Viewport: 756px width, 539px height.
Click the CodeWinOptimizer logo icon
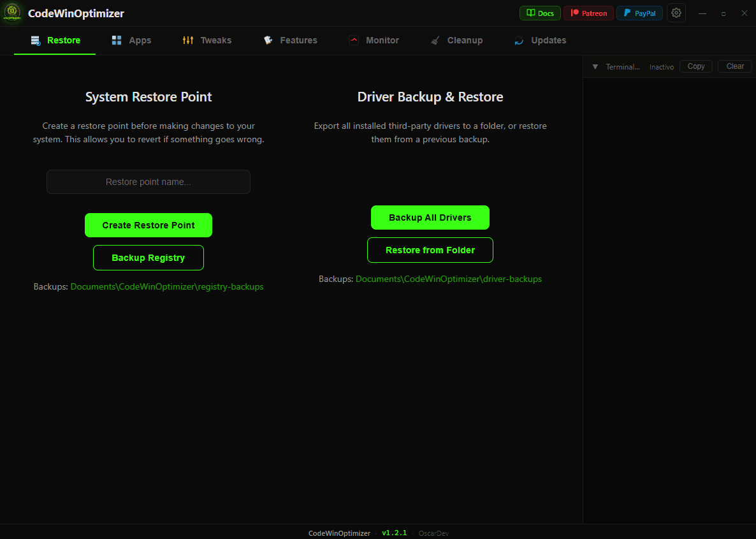pos(12,13)
